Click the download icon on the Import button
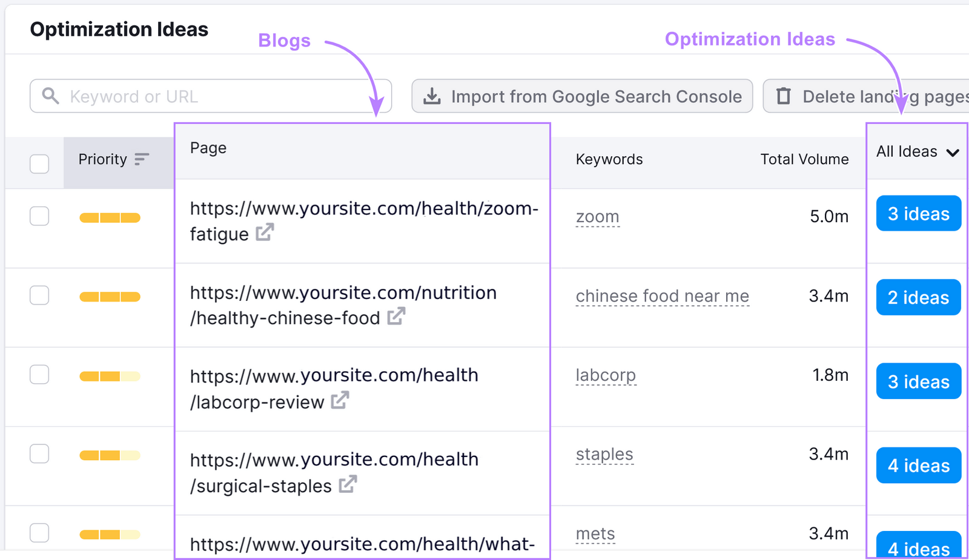Image resolution: width=969 pixels, height=560 pixels. 432,96
